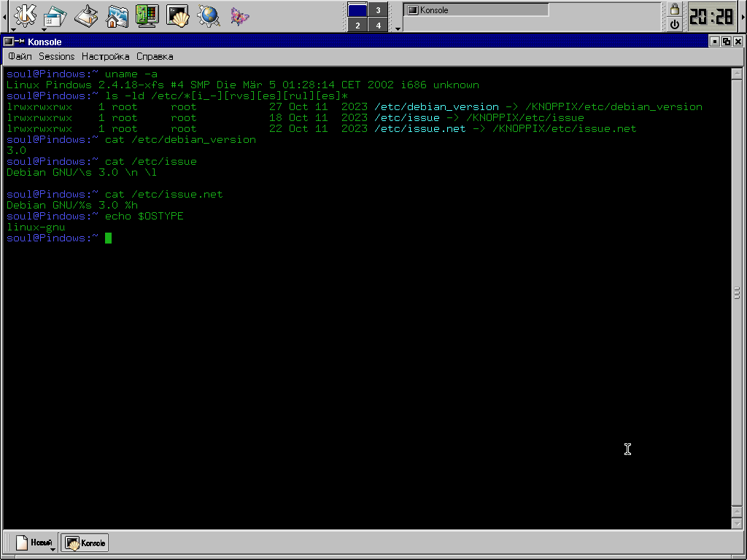
Task: Maximize the Konsole window
Action: point(727,42)
